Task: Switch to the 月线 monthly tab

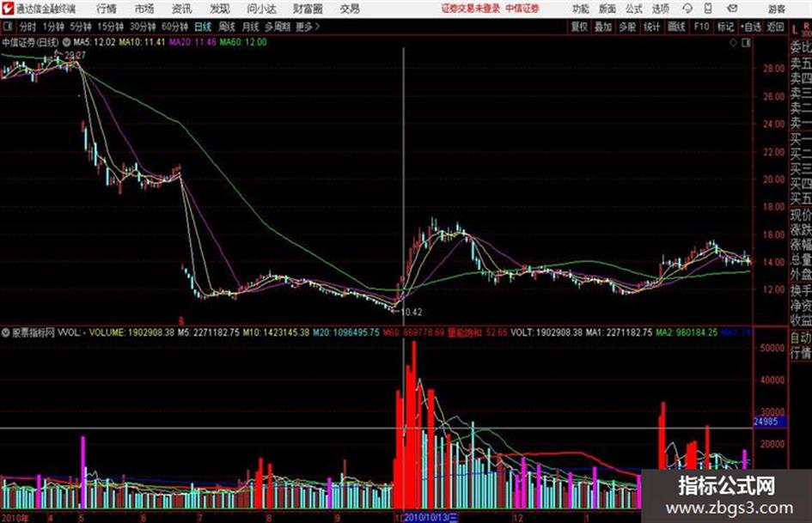Action: 250,27
